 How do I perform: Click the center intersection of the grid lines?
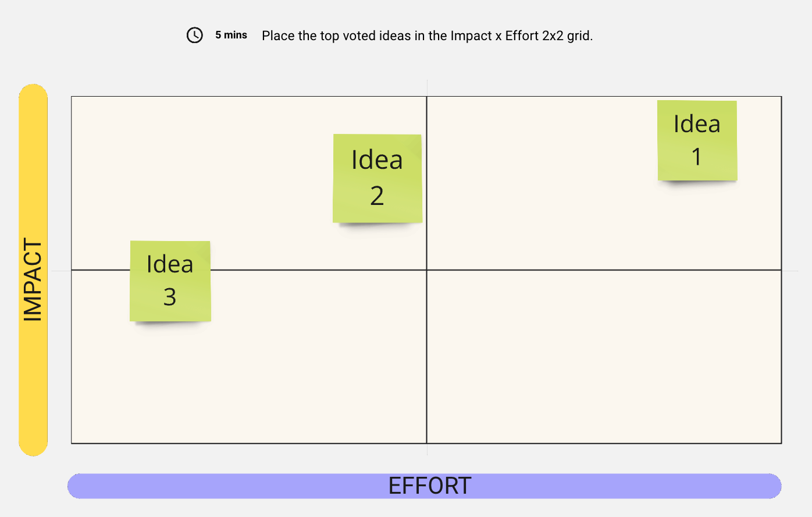point(426,270)
